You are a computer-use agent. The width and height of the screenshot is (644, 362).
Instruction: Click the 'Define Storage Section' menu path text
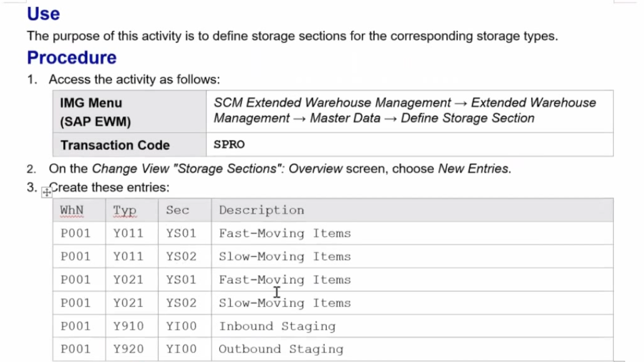point(468,118)
